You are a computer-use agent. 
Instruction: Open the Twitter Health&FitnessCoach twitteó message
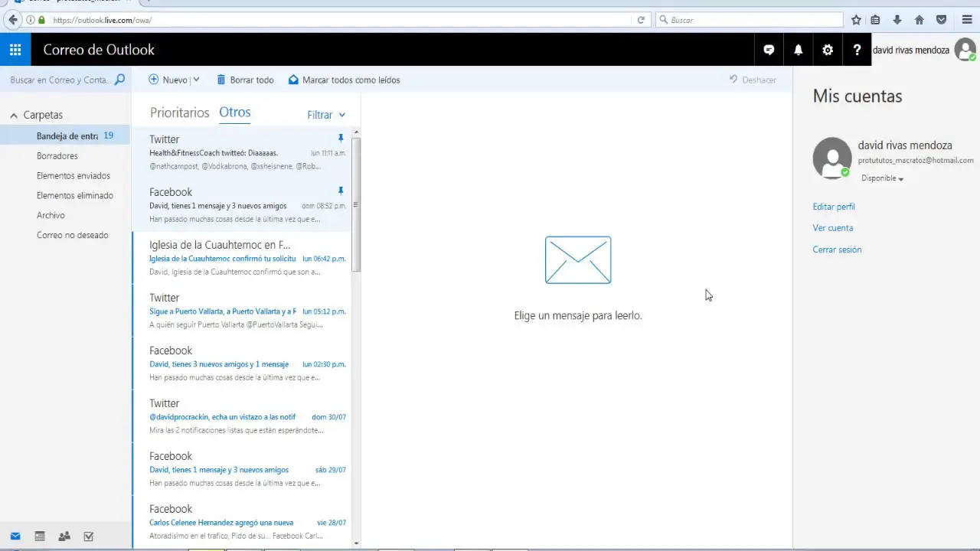(241, 153)
